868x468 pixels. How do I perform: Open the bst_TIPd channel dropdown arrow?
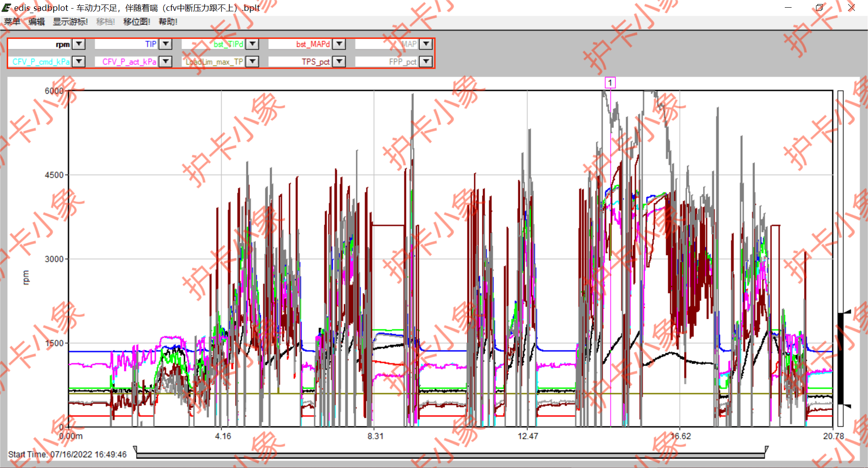(253, 44)
